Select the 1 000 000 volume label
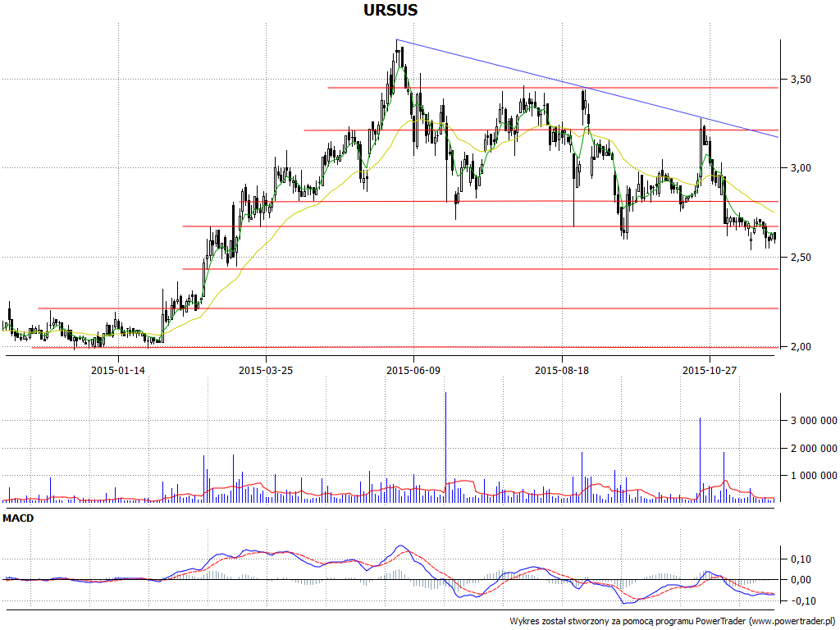 coord(814,476)
